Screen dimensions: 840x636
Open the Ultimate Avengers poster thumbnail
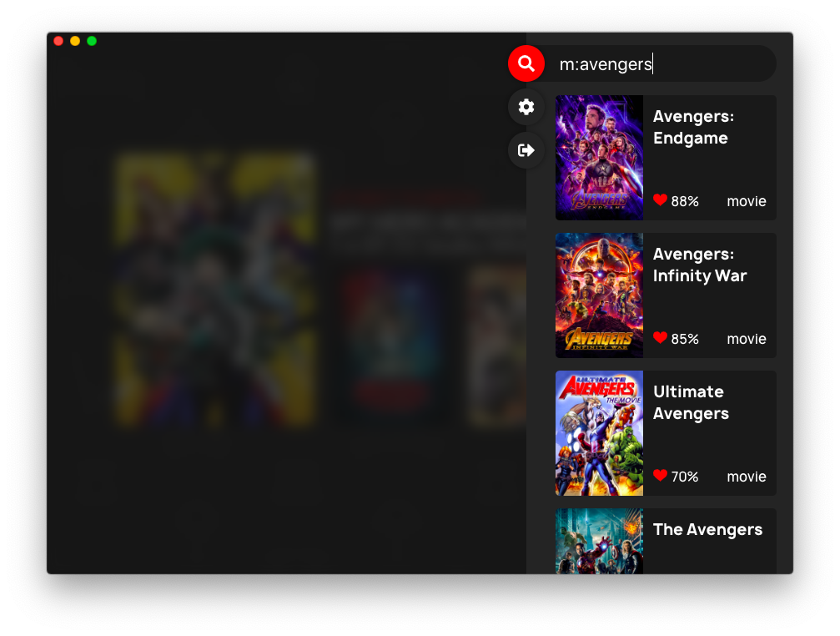coord(599,433)
